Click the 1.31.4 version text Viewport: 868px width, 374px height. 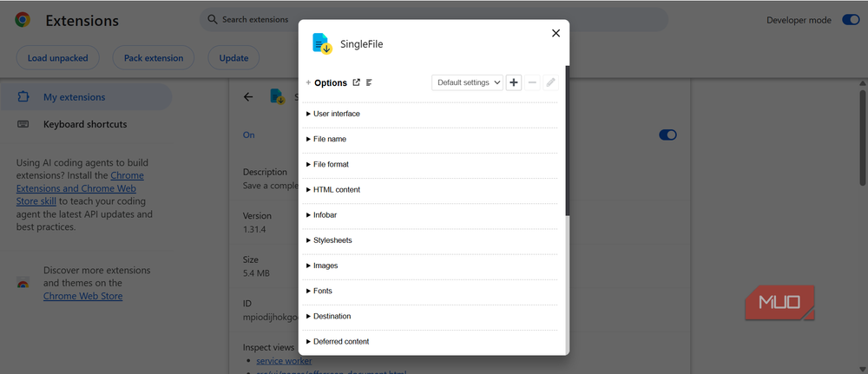pyautogui.click(x=254, y=229)
